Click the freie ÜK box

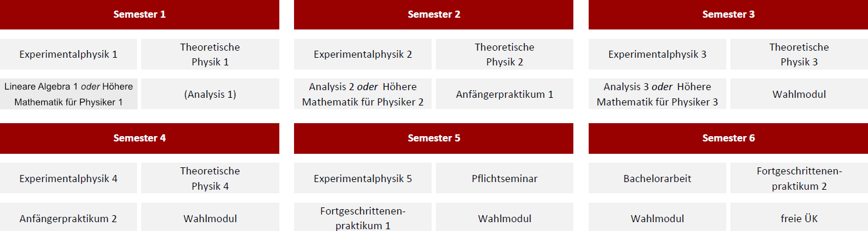799,217
